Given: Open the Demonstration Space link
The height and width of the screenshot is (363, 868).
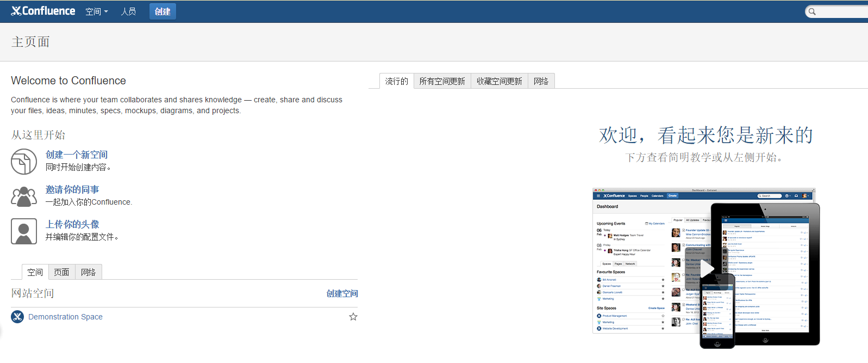Looking at the screenshot, I should point(65,317).
